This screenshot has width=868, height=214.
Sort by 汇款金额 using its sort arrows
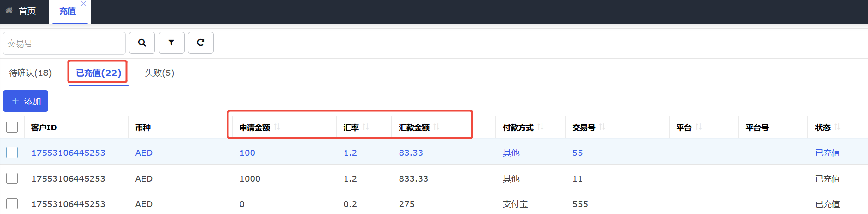point(437,127)
